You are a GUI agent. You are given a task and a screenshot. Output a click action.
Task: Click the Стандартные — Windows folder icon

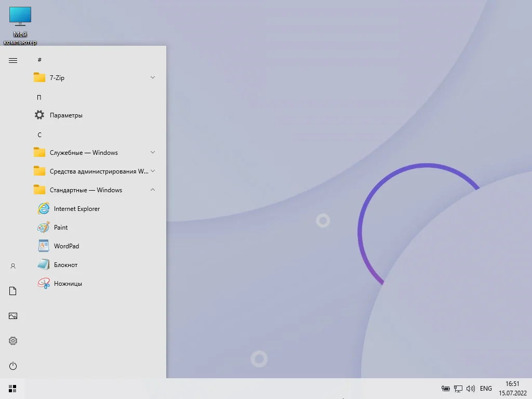[39, 190]
